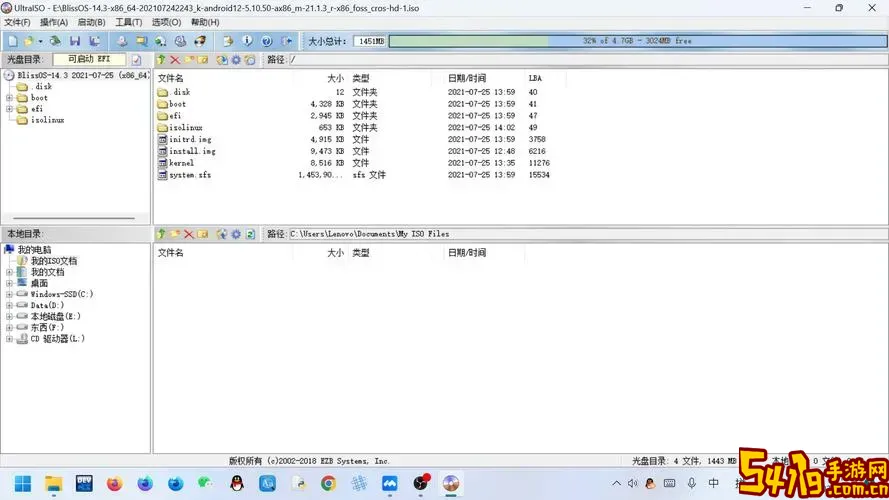889x500 pixels.
Task: Click the Save As toolbar icon
Action: point(94,41)
